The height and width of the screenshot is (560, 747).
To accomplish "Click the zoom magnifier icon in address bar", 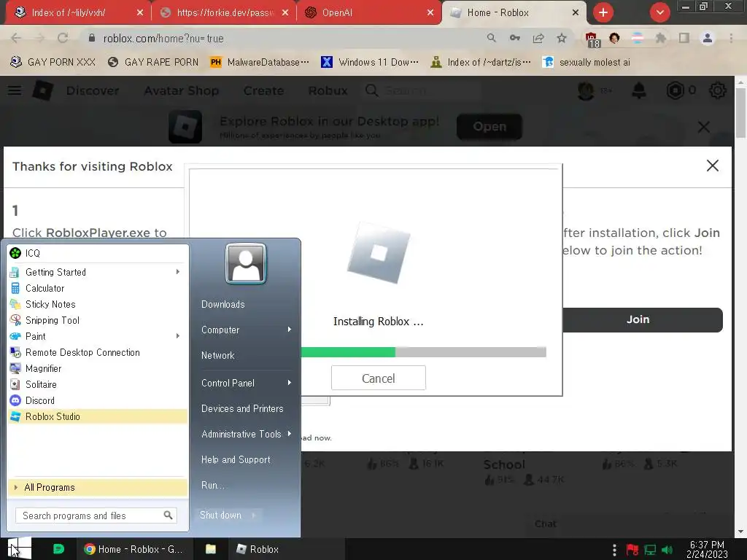I will [491, 38].
